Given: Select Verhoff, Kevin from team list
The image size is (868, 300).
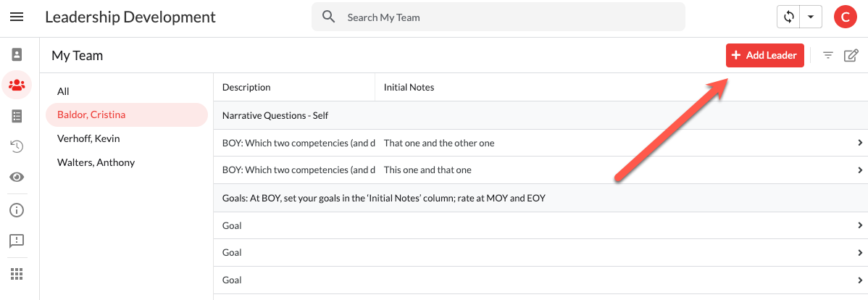Looking at the screenshot, I should coord(88,138).
